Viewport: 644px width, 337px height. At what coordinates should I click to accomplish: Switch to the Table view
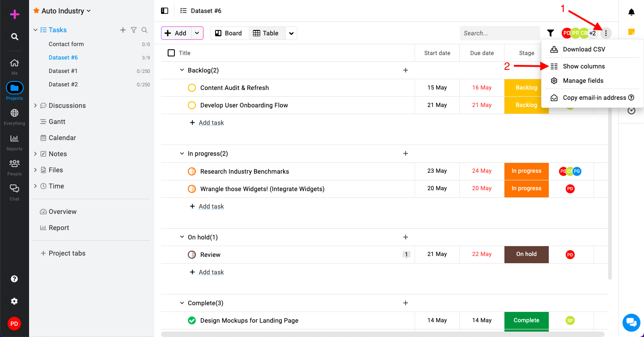[266, 33]
